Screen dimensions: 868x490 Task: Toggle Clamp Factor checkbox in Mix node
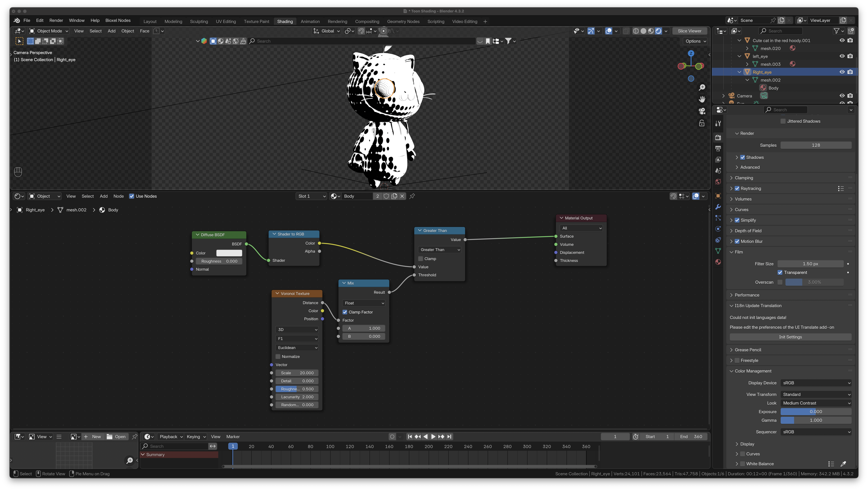345,312
